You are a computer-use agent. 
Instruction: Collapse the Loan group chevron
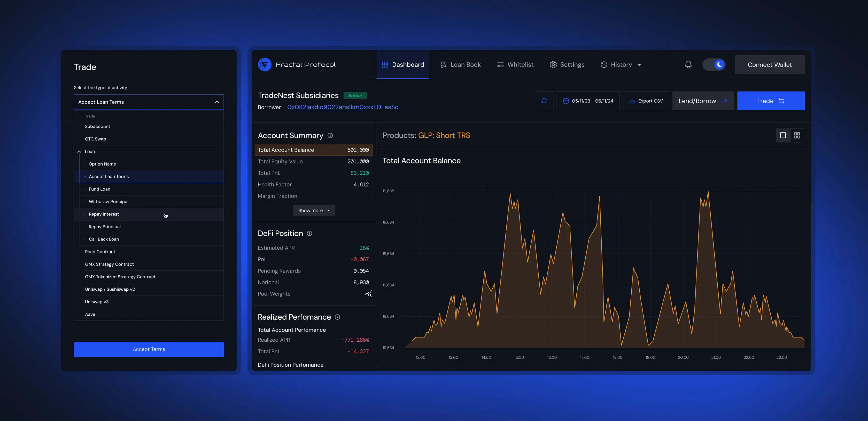[80, 152]
